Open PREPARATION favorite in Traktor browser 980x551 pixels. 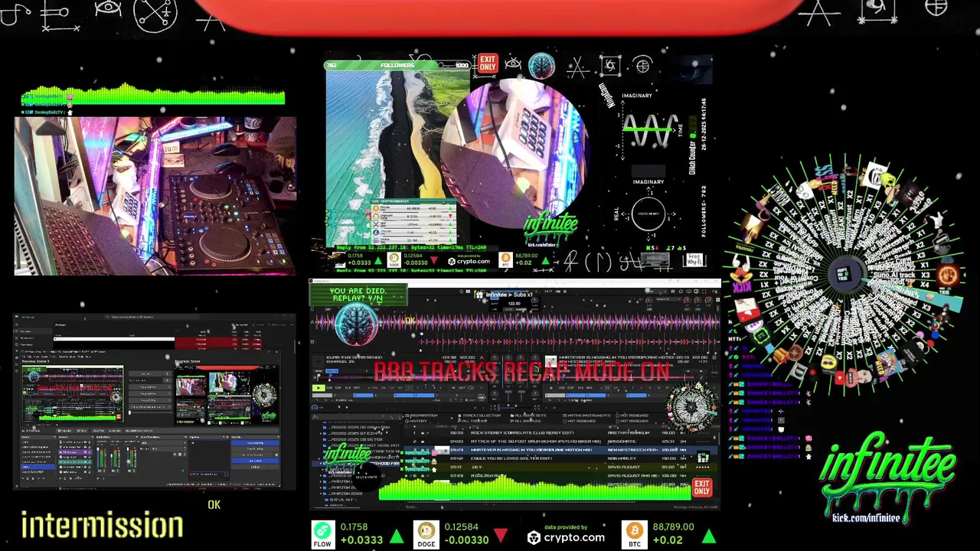(x=422, y=416)
